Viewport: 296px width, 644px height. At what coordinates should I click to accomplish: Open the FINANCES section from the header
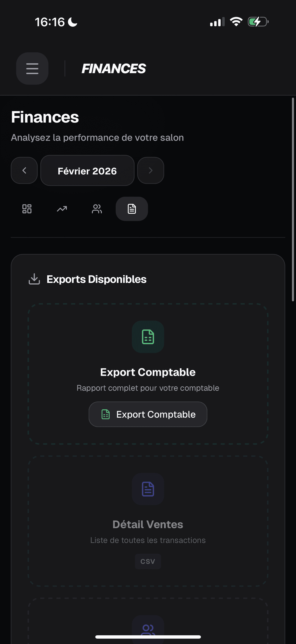coord(114,68)
